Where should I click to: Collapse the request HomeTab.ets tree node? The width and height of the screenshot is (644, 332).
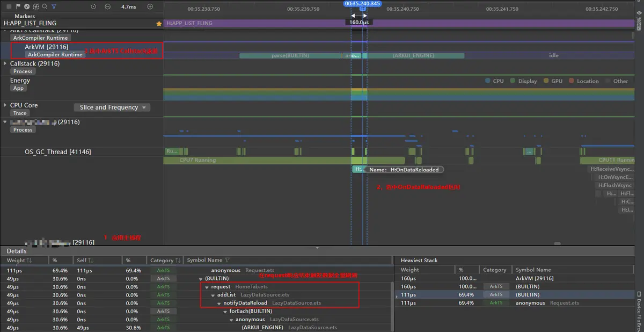click(x=207, y=287)
